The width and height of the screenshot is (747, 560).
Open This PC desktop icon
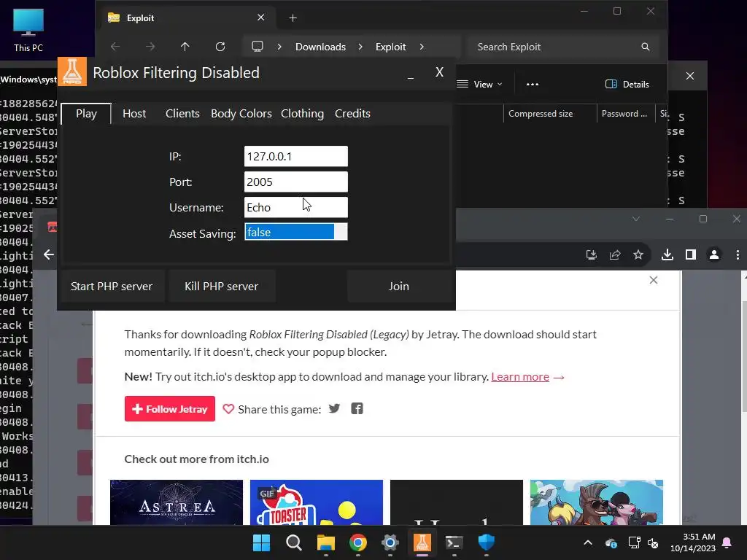pos(28,31)
